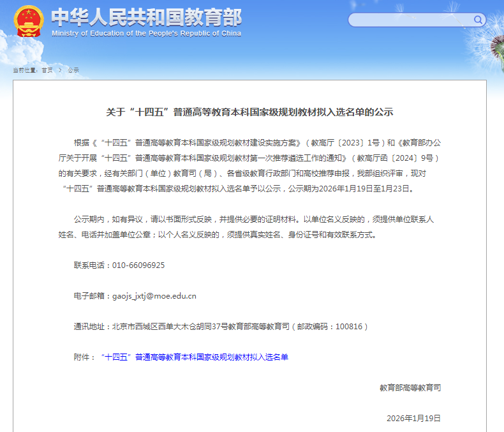
Task: Click the 联系电话 label
Action: (x=91, y=265)
